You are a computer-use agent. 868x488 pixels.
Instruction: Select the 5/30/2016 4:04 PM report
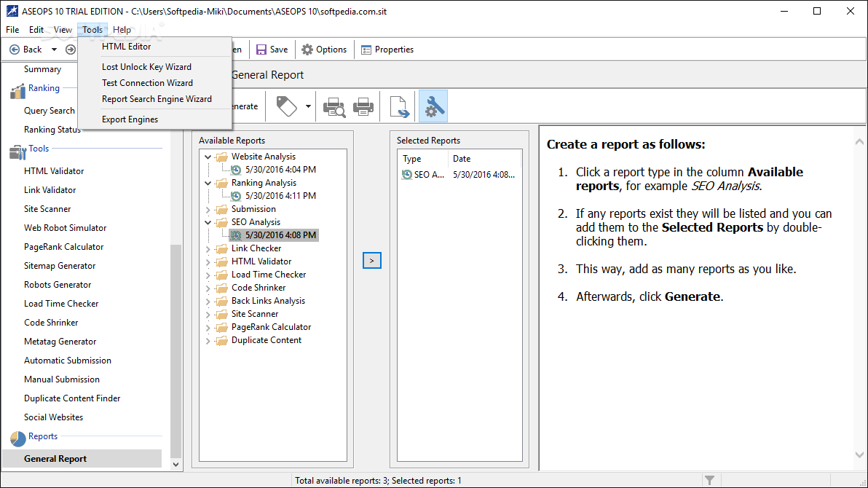[x=280, y=170]
